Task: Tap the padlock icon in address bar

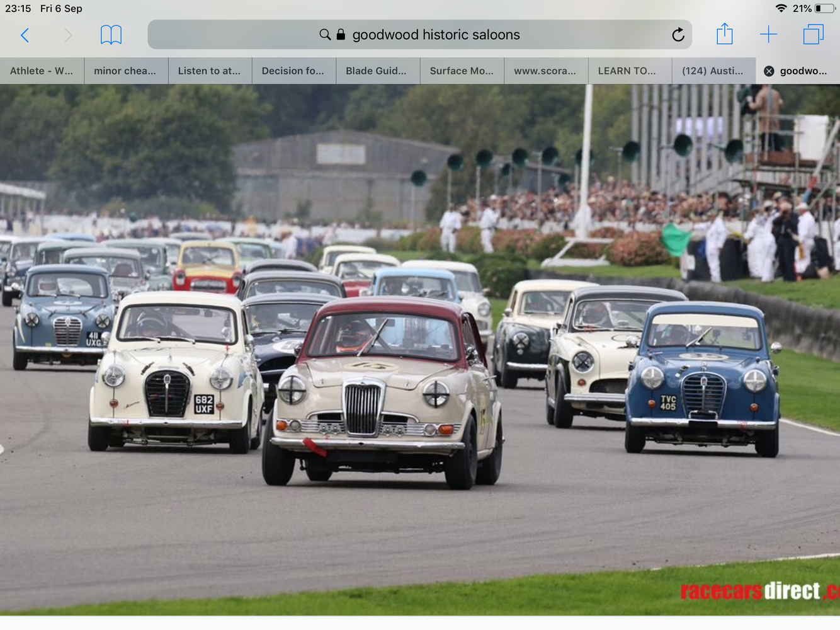Action: 341,35
